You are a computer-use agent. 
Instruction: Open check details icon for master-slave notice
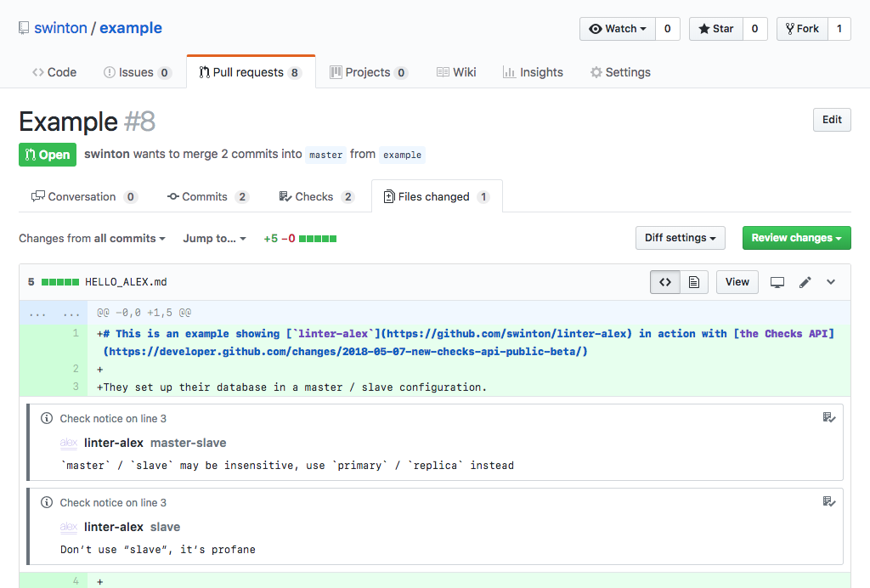829,418
